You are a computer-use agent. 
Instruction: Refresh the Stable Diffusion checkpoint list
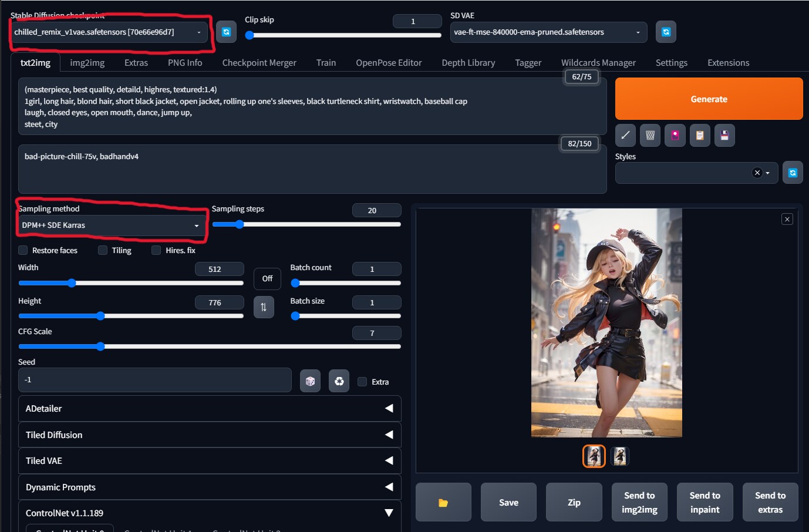click(x=226, y=32)
